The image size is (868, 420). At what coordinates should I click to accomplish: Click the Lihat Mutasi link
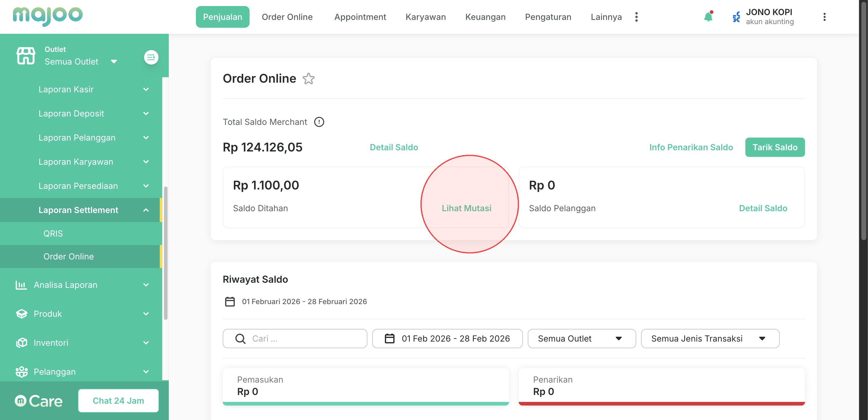coord(466,208)
